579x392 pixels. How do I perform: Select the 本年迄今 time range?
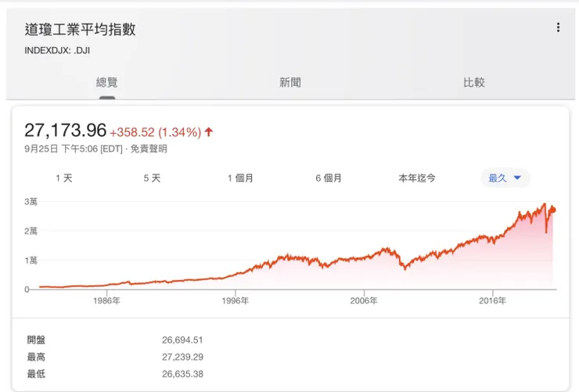pos(417,178)
